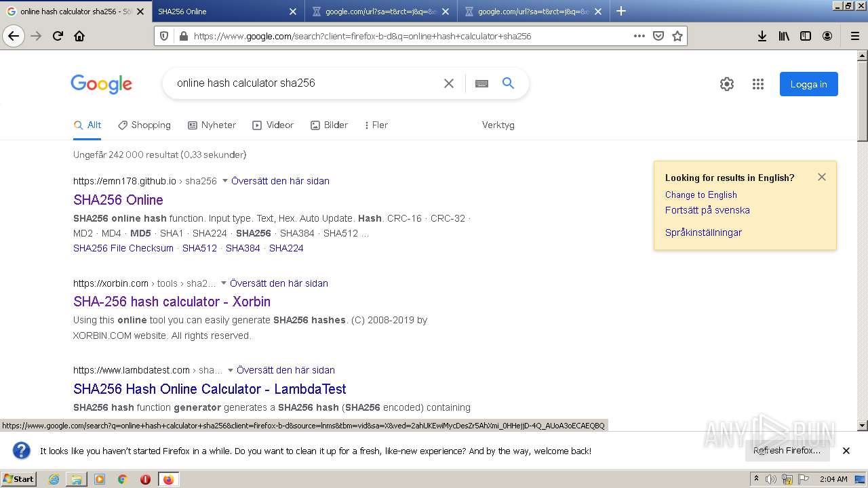This screenshot has height=488, width=868.
Task: Open SHA-256 hash calculator - Xorbin result
Action: click(172, 302)
